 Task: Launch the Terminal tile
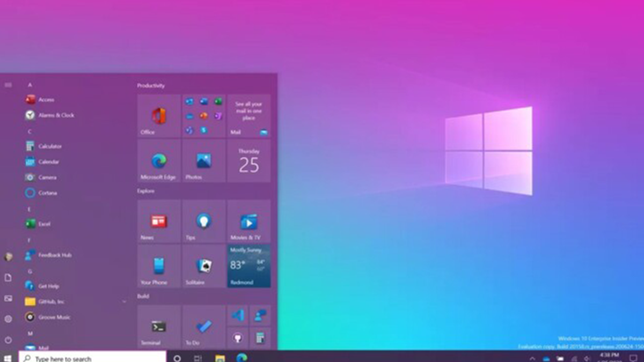[x=157, y=326]
